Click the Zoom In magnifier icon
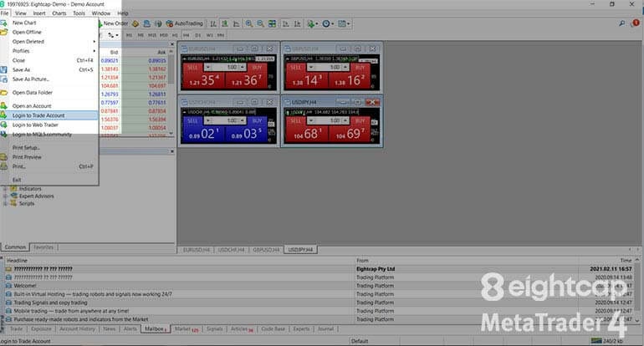This screenshot has height=346, width=644. coord(249,23)
